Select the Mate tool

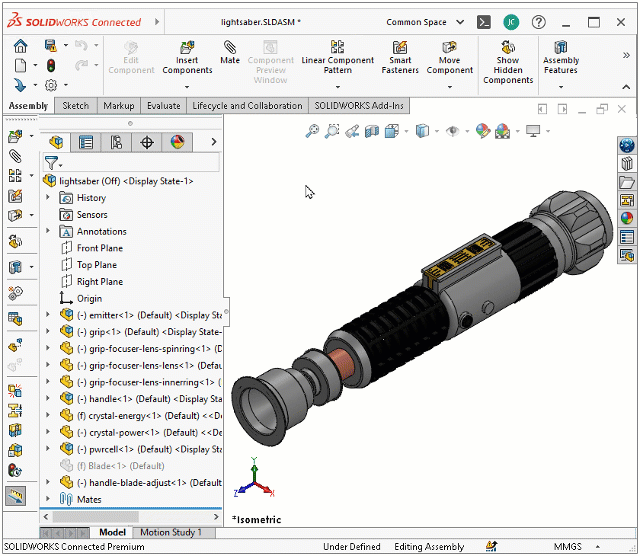[230, 52]
